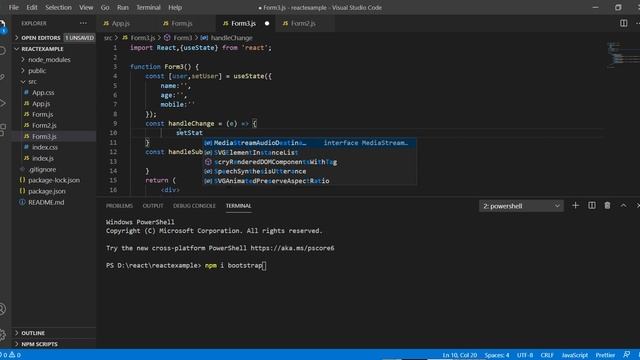The height and width of the screenshot is (360, 640).
Task: Click the feedback icon in status bar
Action: (627, 355)
